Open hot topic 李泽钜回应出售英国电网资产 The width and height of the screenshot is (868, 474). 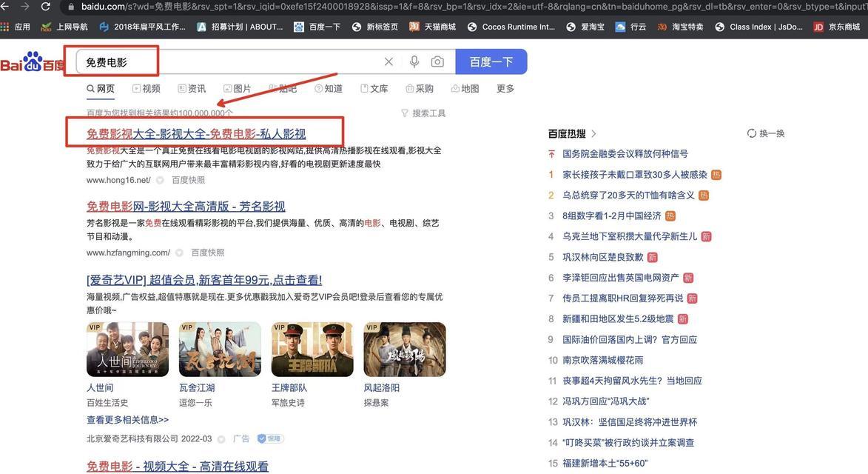coord(621,278)
